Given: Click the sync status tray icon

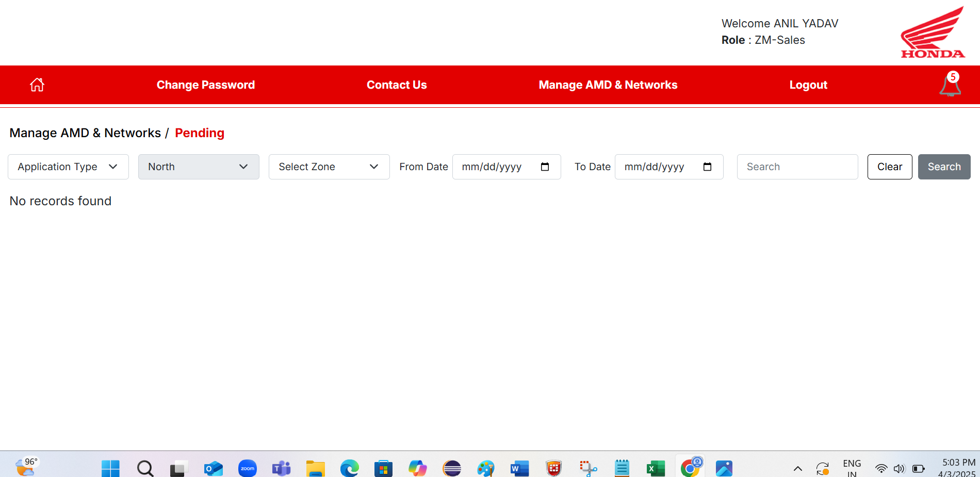Looking at the screenshot, I should [823, 469].
